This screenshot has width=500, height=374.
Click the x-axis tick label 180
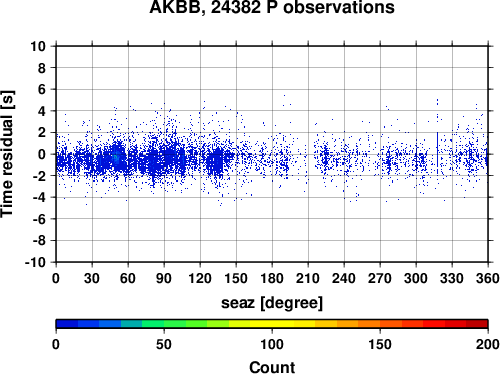point(272,278)
